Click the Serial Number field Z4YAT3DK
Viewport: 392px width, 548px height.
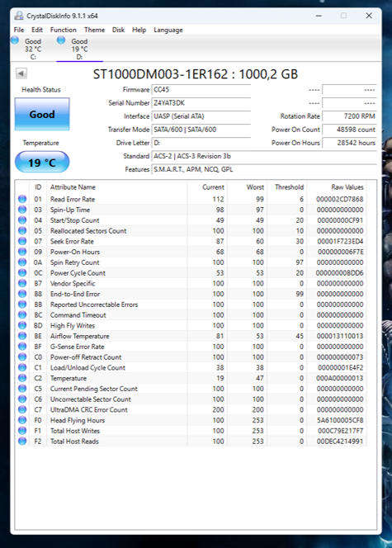[x=201, y=103]
